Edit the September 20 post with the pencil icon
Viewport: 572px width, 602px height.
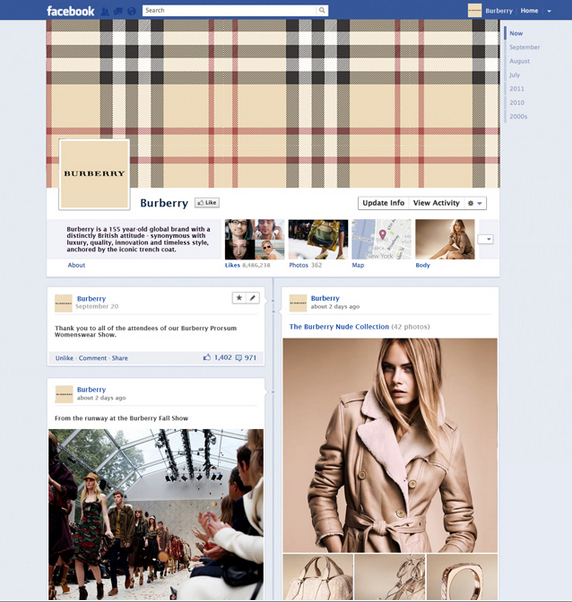coord(253,298)
